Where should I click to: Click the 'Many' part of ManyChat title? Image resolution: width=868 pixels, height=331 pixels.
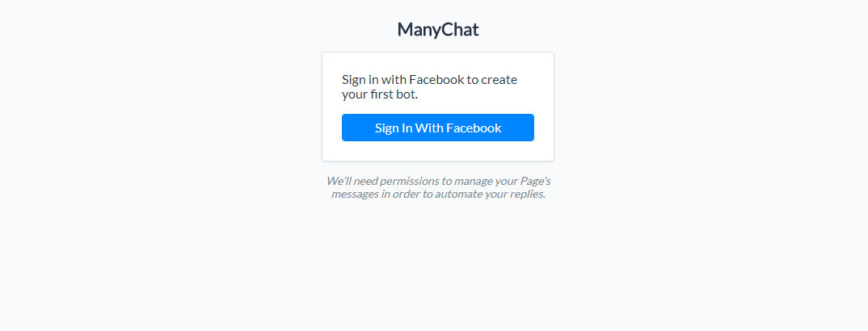pos(419,30)
